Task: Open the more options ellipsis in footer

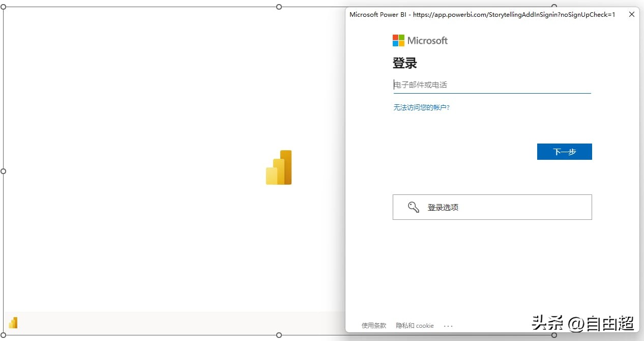Action: tap(448, 326)
